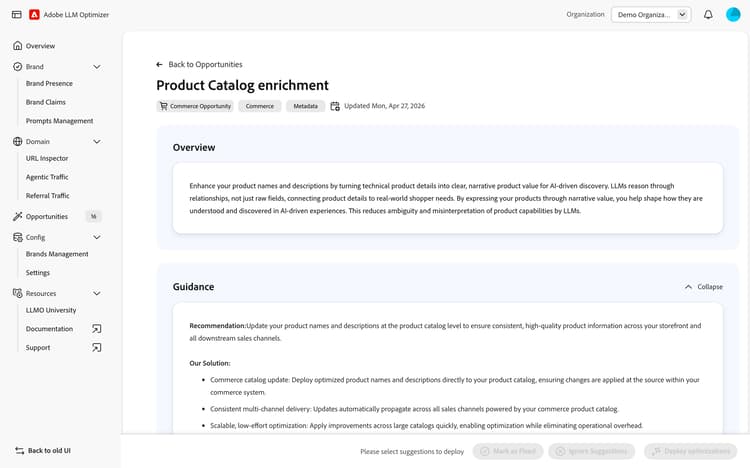This screenshot has width=750, height=468.
Task: Click the Opportunities wand icon
Action: [18, 216]
